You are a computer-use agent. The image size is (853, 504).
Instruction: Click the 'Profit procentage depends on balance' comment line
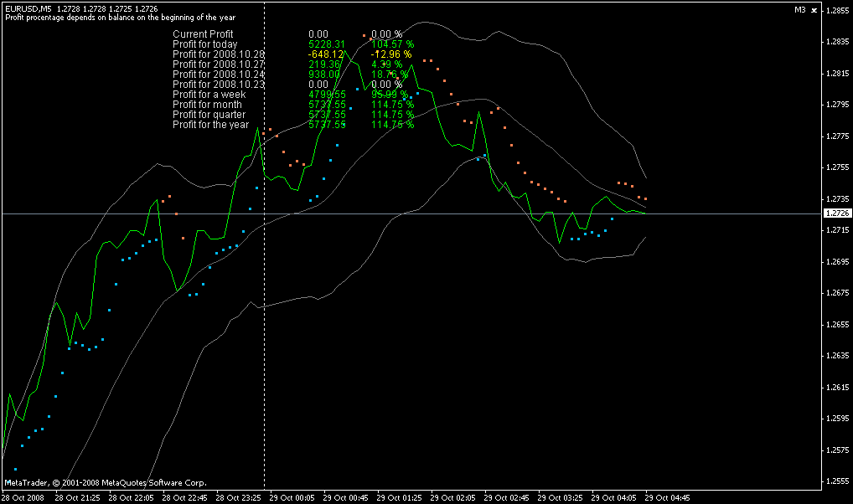point(120,18)
